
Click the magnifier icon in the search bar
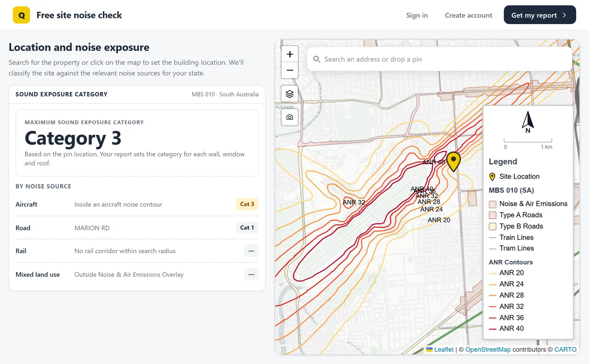click(317, 59)
